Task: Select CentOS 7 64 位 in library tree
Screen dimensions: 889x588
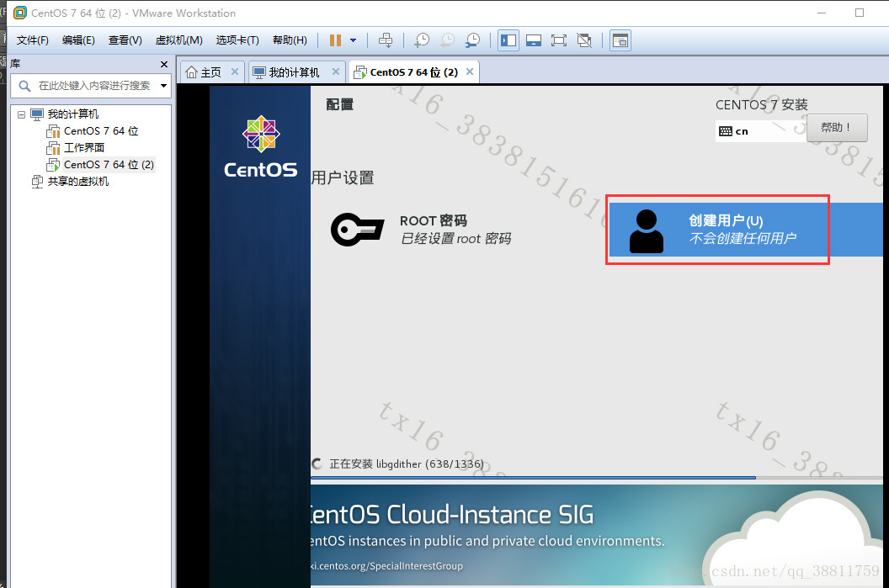Action: (x=101, y=131)
